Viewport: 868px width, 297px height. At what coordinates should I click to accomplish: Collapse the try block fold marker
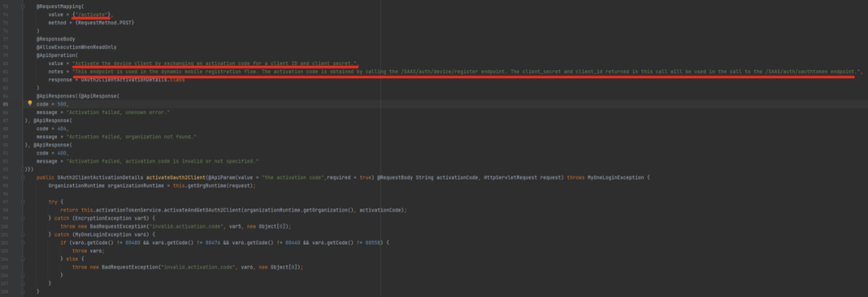23,202
